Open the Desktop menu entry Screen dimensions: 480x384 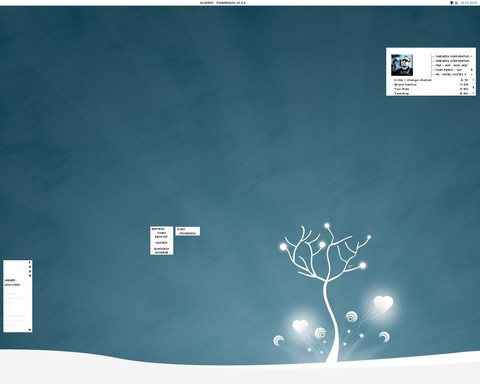tap(161, 237)
